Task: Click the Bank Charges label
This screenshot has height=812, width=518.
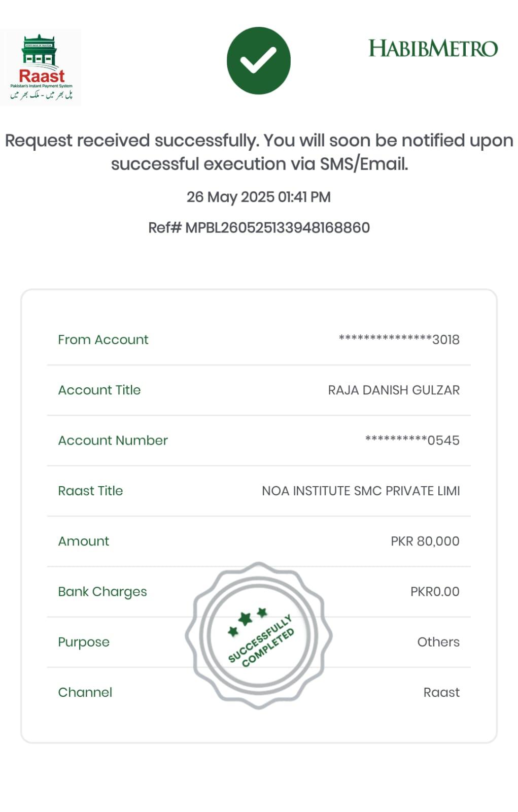Action: pyautogui.click(x=102, y=591)
